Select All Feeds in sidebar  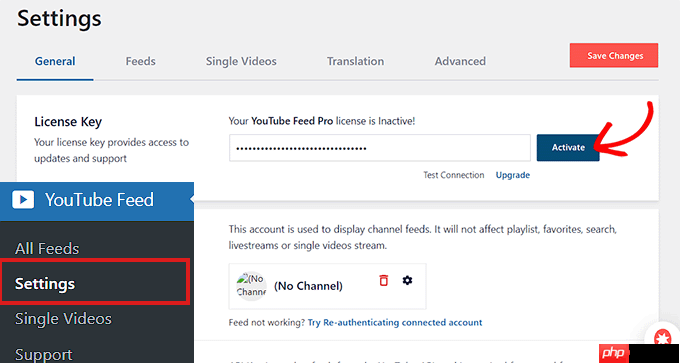pyautogui.click(x=47, y=249)
